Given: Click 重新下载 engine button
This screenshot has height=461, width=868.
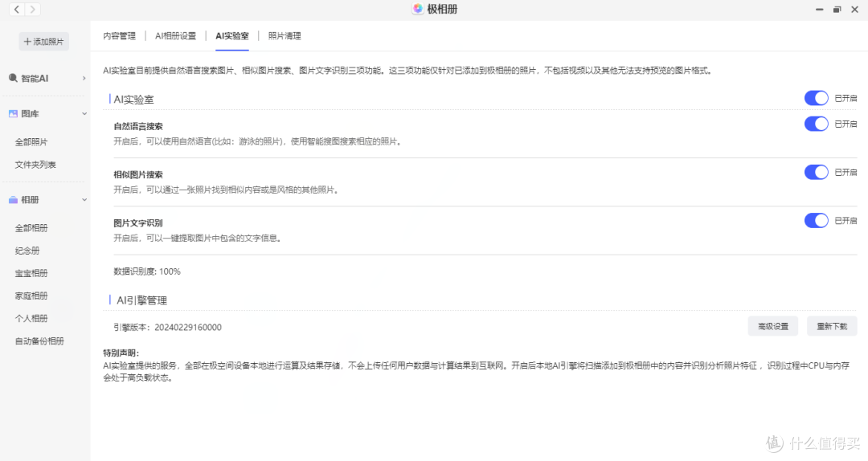Looking at the screenshot, I should (832, 327).
